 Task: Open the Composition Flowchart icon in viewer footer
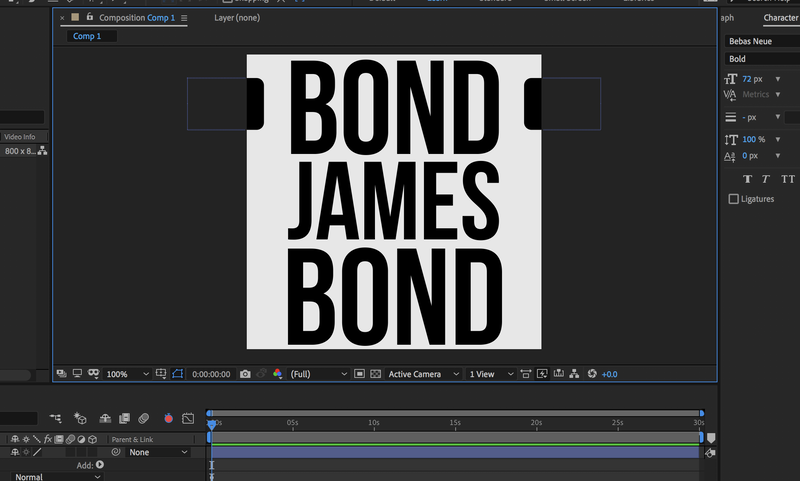coord(574,374)
